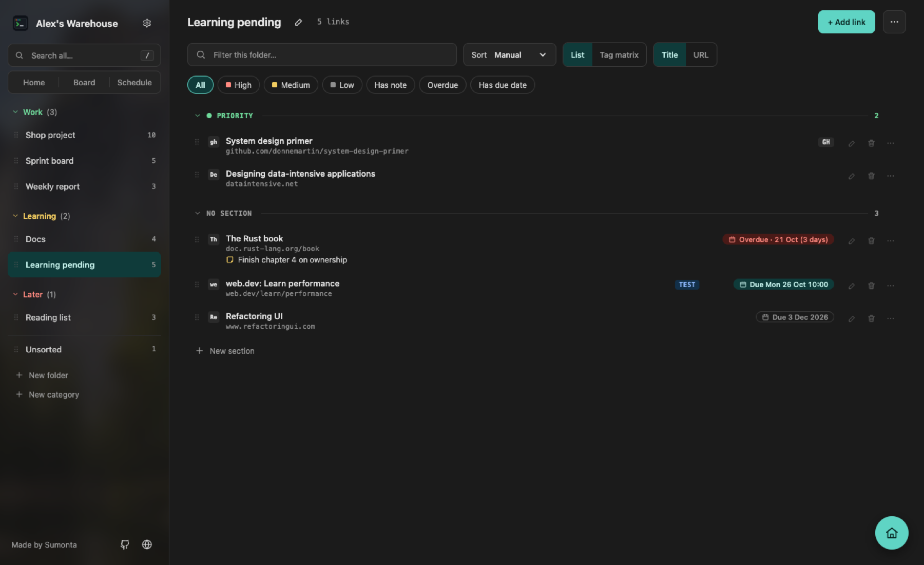Image resolution: width=924 pixels, height=565 pixels.
Task: Go to the Home tab
Action: [x=34, y=83]
